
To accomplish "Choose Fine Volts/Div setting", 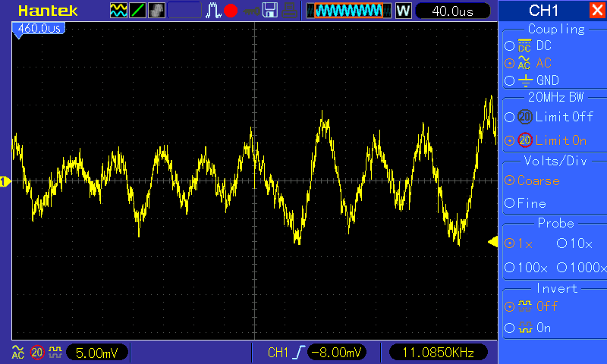I will point(509,203).
